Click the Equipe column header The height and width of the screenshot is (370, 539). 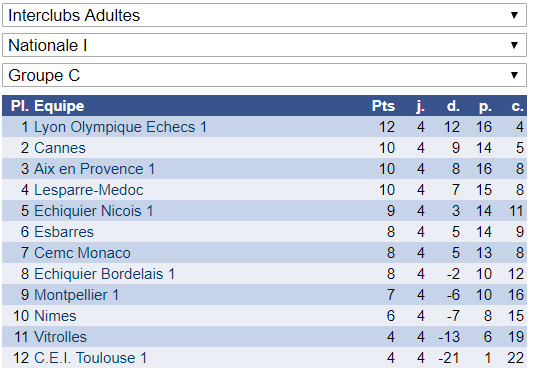(59, 106)
